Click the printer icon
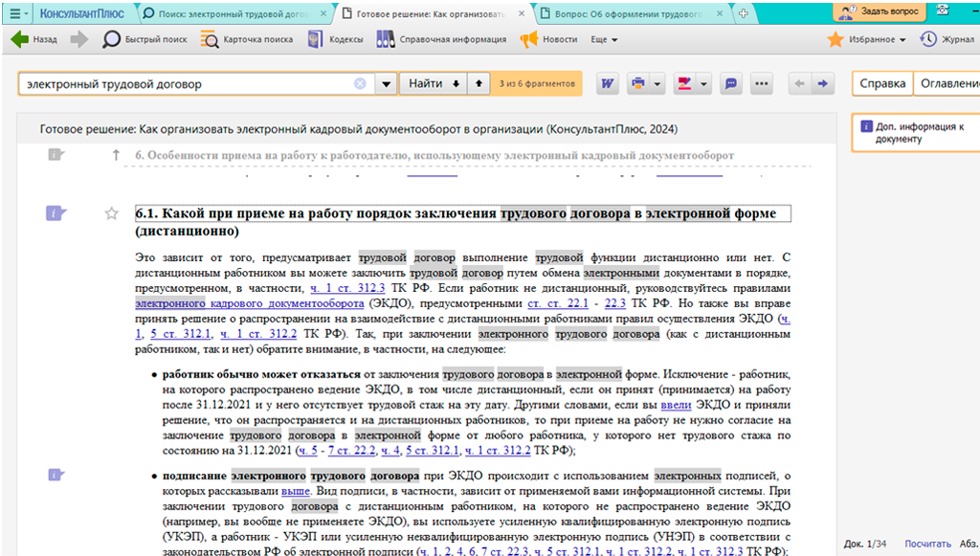This screenshot has height=556, width=980. click(x=638, y=83)
